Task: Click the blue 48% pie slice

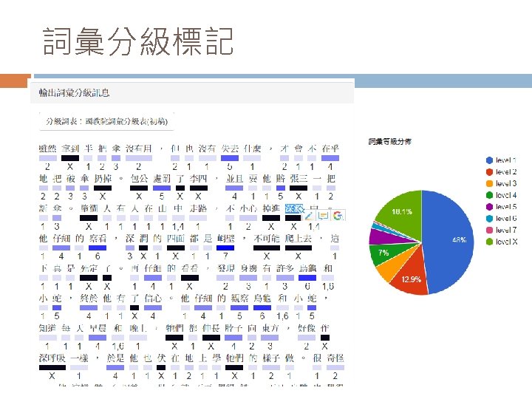Action: coord(449,241)
